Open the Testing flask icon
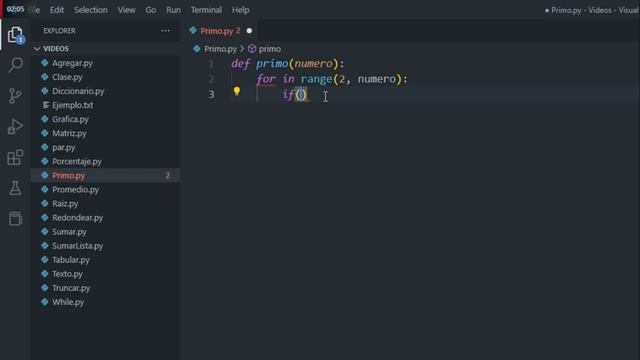Image resolution: width=640 pixels, height=360 pixels. point(16,188)
